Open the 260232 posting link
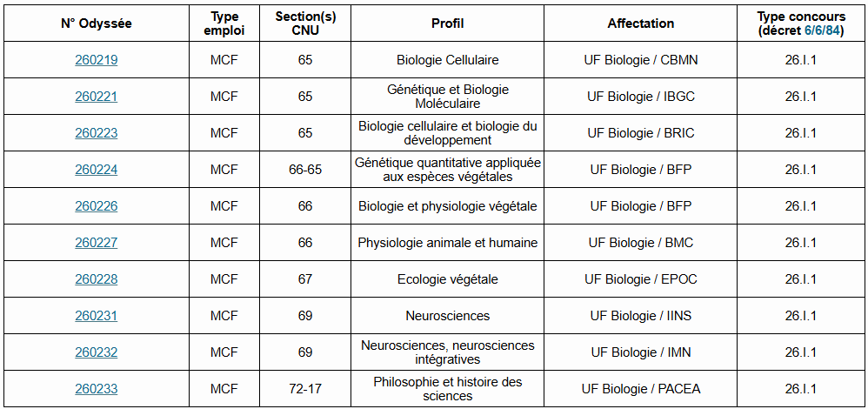868x409 pixels. point(96,352)
